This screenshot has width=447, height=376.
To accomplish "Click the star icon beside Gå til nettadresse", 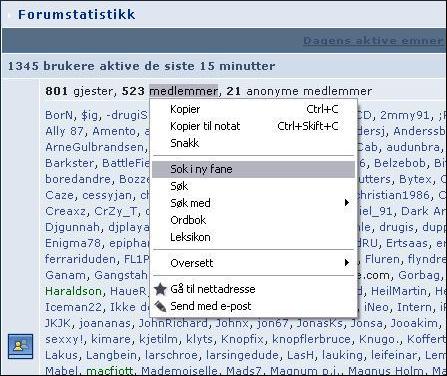I will tap(160, 289).
